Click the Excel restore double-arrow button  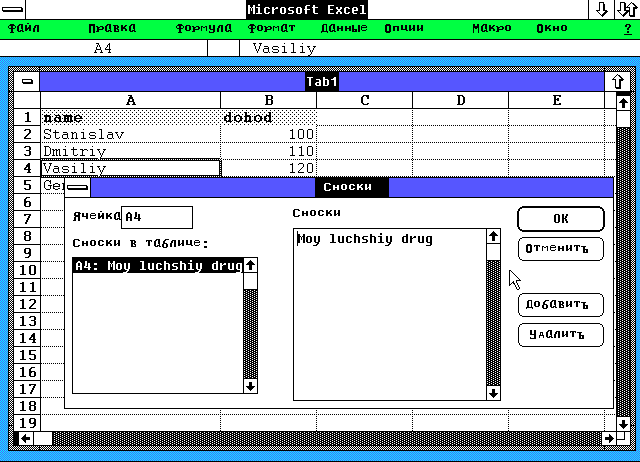coord(627,9)
